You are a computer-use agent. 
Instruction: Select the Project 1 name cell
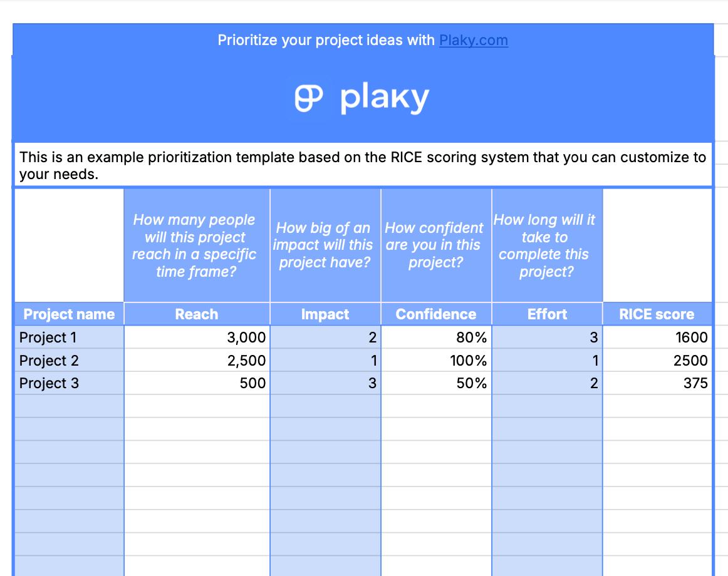(69, 337)
